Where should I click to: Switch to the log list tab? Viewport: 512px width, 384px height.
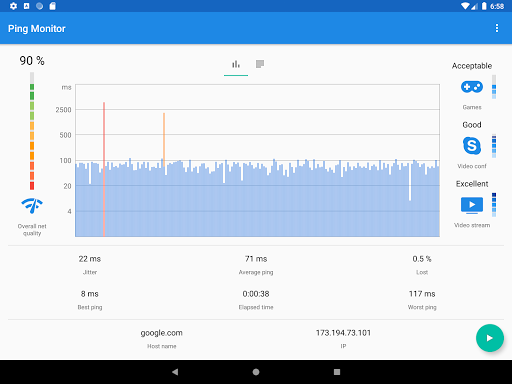pos(260,64)
